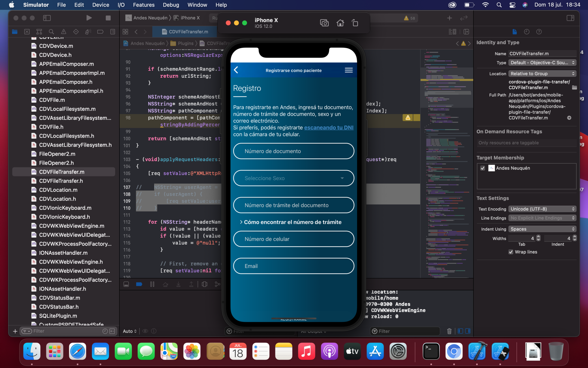Screen dimensions: 588x368
Task: Click the escaneando tu DNI link
Action: [329, 128]
